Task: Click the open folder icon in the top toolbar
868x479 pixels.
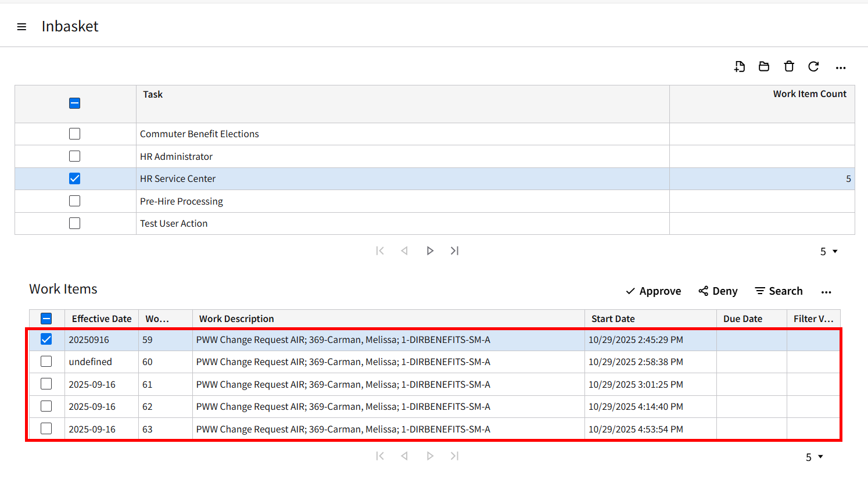Action: tap(764, 67)
